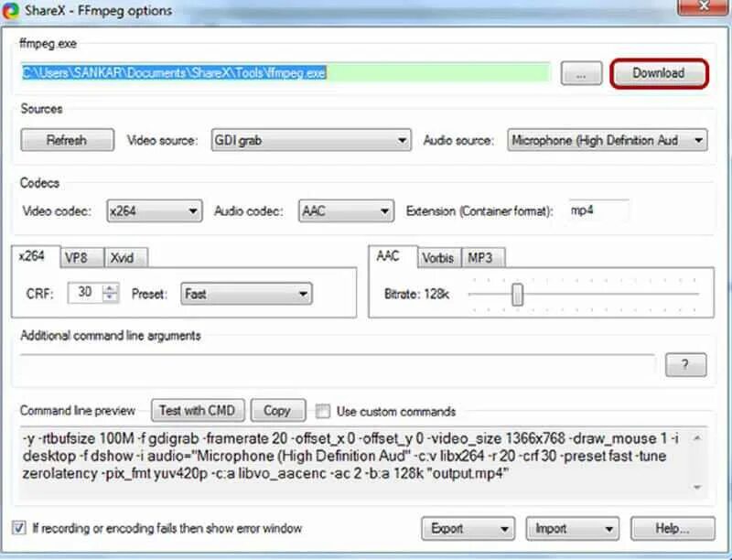
Task: Click the 'Command line preview' label
Action: pos(78,411)
